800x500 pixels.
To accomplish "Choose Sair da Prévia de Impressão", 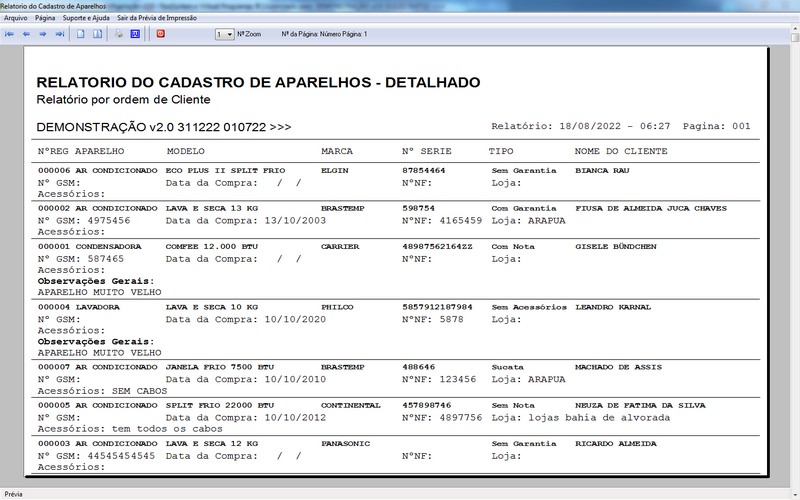I will click(x=157, y=18).
